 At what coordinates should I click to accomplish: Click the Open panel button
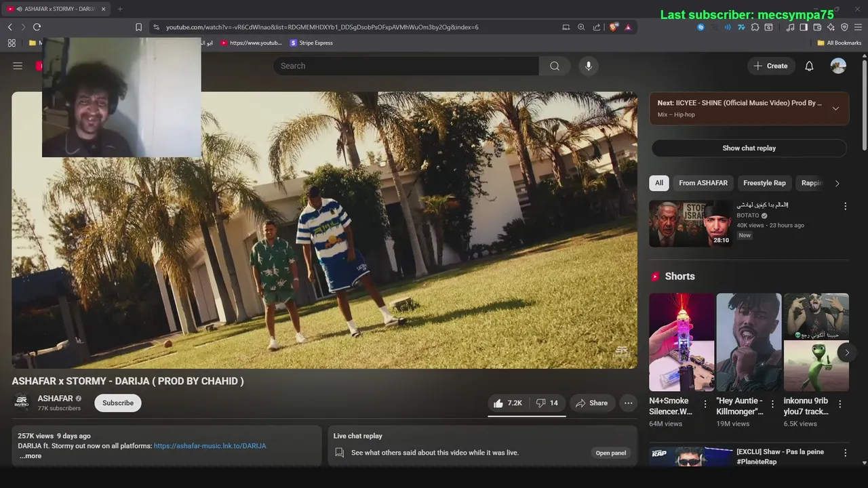pyautogui.click(x=610, y=453)
